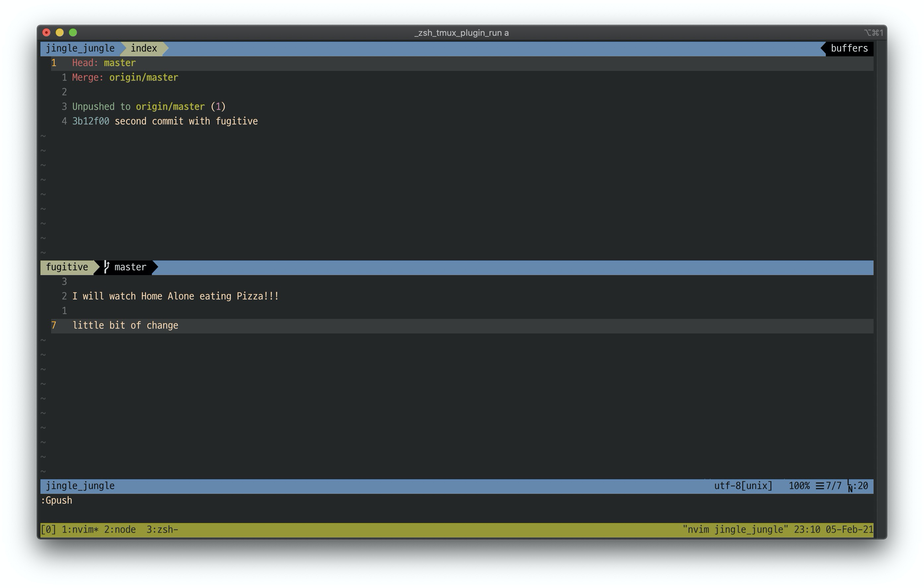Open commit 3b12f00 hash

[91, 121]
